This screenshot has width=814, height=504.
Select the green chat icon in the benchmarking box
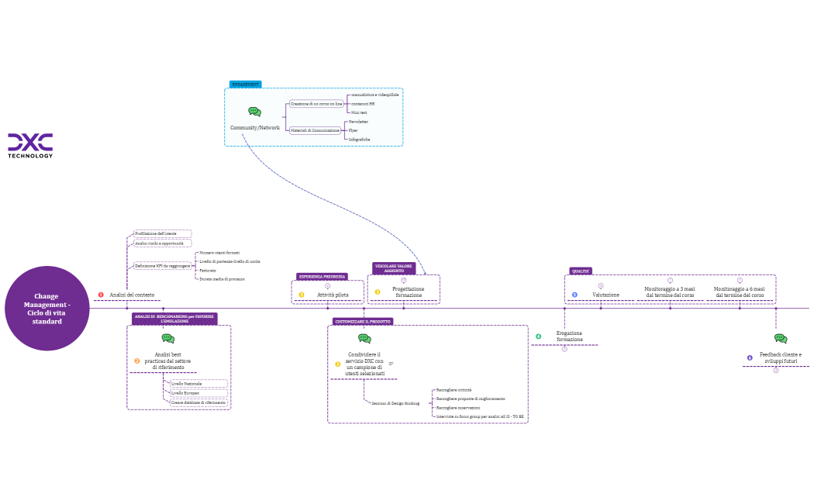167,337
